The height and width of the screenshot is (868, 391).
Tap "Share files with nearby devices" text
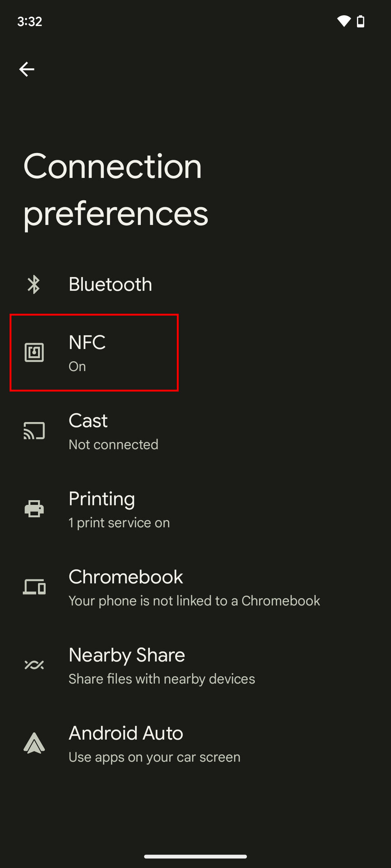(162, 679)
